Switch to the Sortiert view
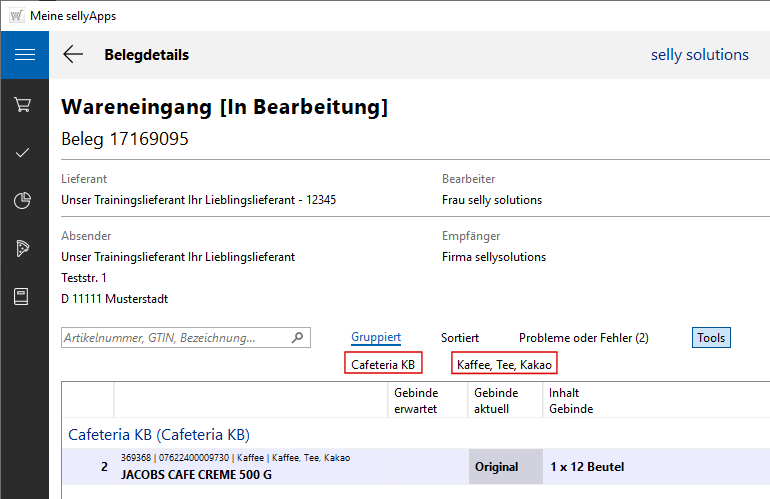Viewport: 770px width, 499px height. (460, 338)
